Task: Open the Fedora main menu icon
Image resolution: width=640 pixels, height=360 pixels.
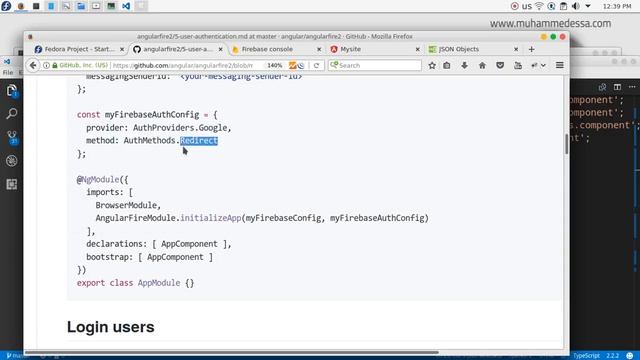Action: click(x=6, y=6)
